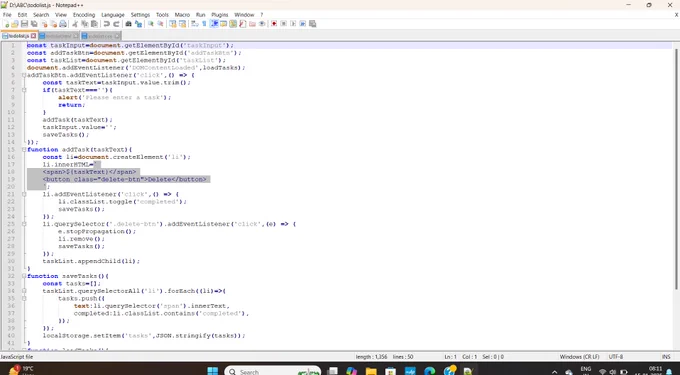Screen dimensions: 680x375
Task: Click 'JavaScript file' in status bar
Action: point(16,357)
